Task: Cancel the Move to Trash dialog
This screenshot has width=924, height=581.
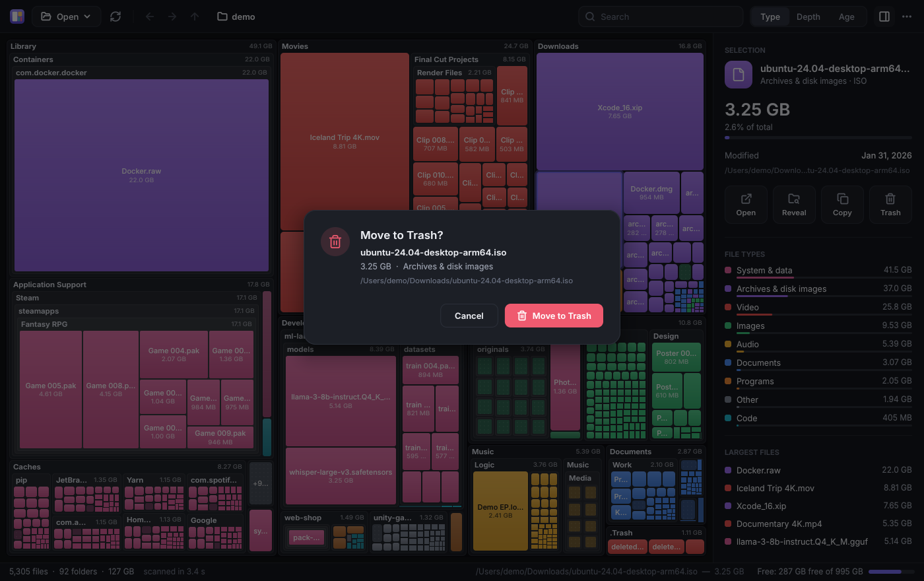Action: (469, 316)
